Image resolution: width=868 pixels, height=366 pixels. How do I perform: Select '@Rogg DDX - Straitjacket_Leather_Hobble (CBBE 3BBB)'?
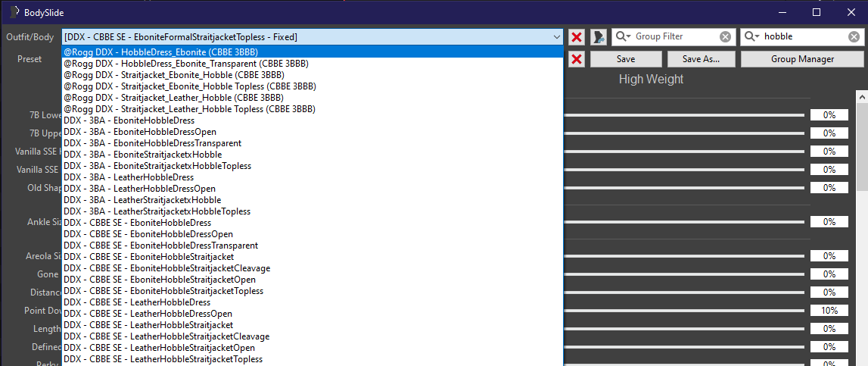coord(313,98)
